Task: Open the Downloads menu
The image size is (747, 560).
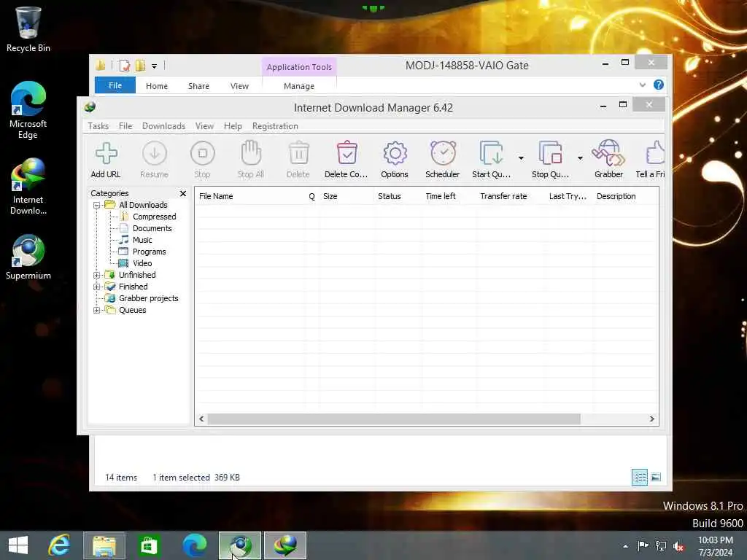Action: (x=163, y=126)
